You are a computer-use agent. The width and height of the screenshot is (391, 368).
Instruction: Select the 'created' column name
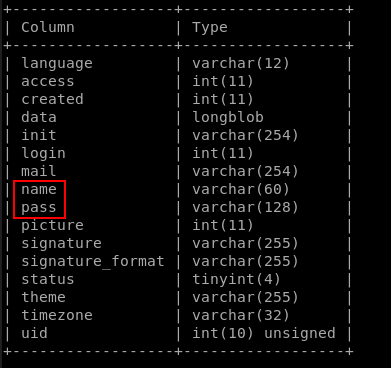[x=52, y=99]
